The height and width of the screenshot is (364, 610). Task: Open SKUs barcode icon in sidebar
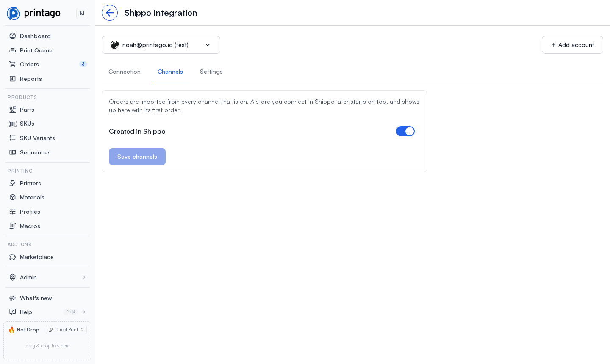coord(13,124)
